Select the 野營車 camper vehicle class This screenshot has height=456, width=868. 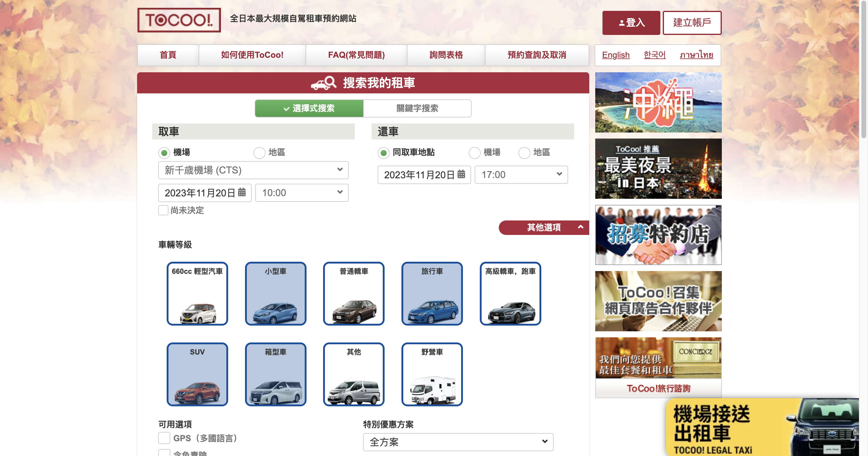432,374
